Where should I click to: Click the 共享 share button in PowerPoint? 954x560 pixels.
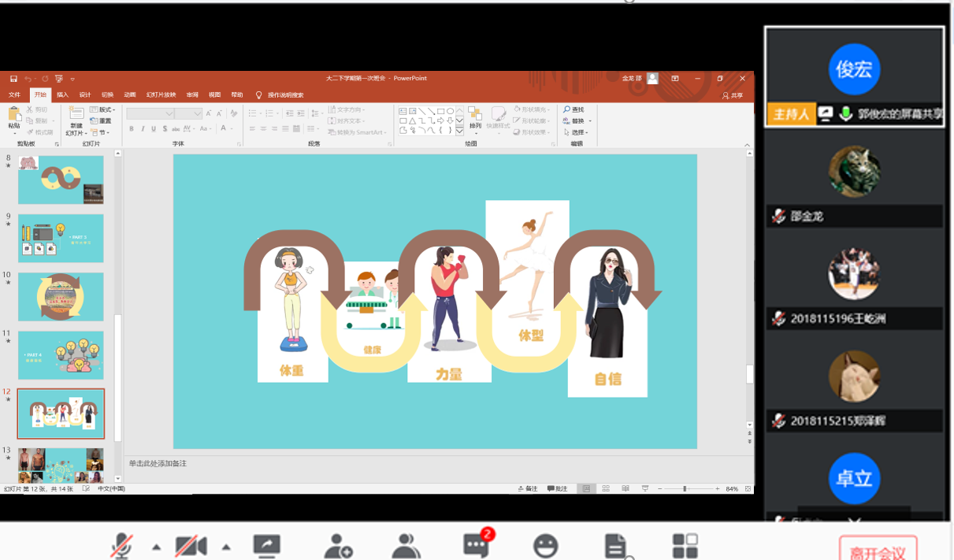pyautogui.click(x=733, y=95)
